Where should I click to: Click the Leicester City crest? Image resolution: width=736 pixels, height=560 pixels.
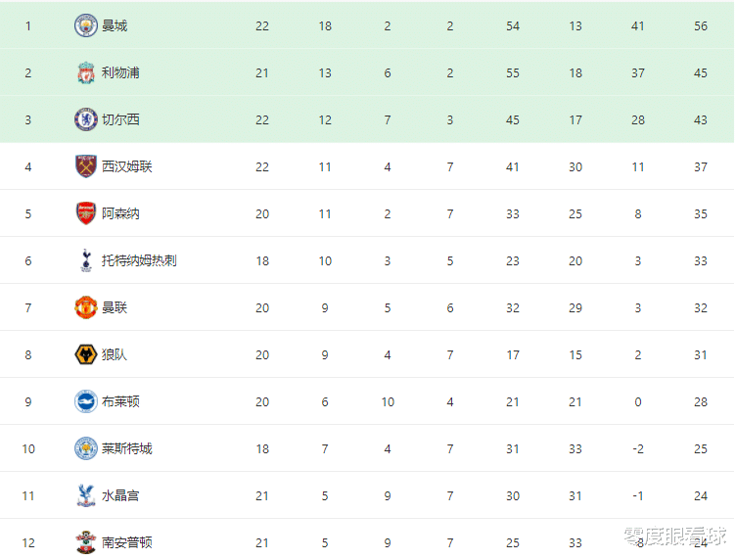coord(86,448)
